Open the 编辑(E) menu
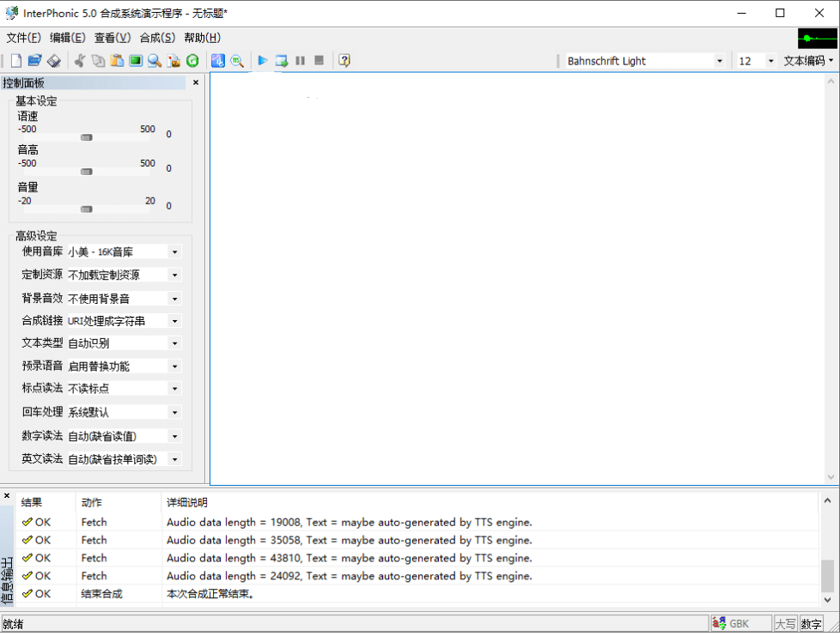Viewport: 840px width, 636px height. click(x=67, y=38)
